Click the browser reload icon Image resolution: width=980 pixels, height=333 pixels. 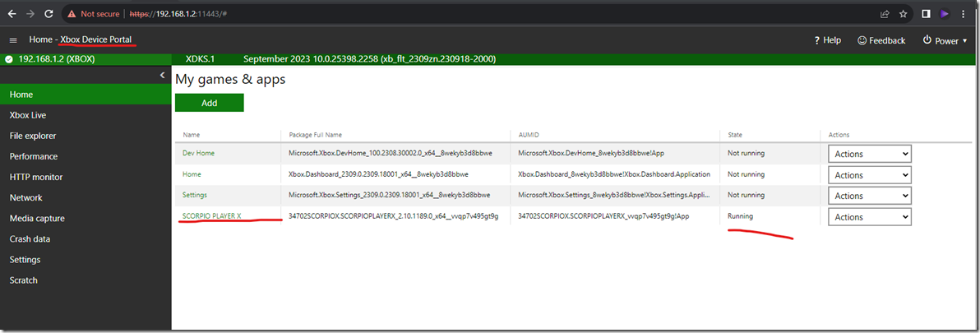pos(49,14)
